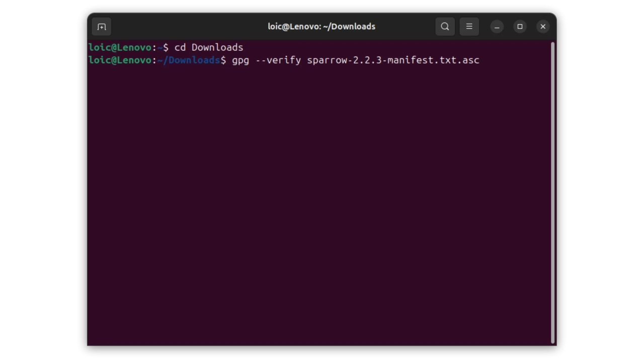Click loic@Lenovo prompt on second line
The image size is (644, 362).
(120, 60)
